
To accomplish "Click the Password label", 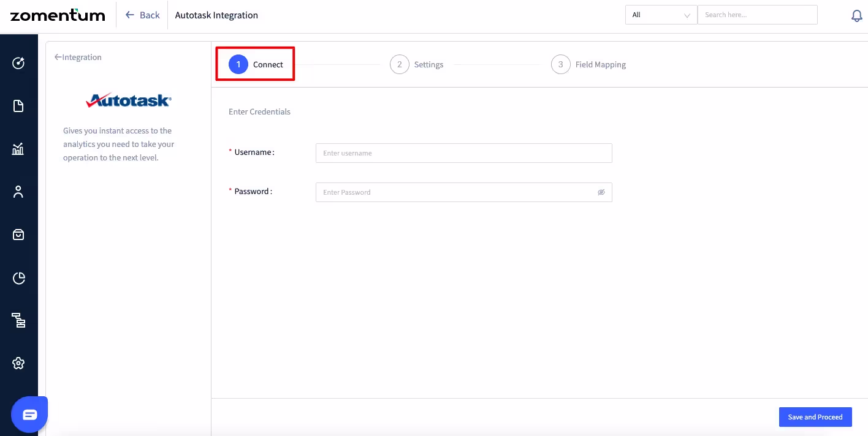I will coord(253,191).
